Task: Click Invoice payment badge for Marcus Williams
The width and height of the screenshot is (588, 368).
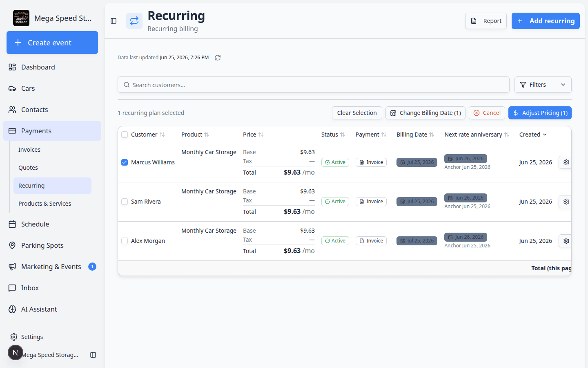Action: tap(371, 162)
